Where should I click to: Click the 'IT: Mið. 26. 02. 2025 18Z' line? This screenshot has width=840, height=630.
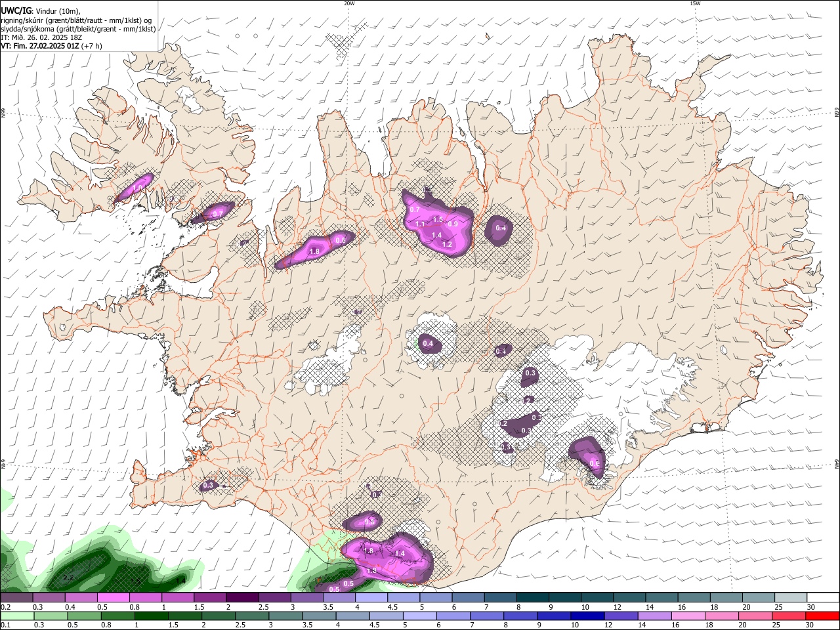(x=41, y=37)
